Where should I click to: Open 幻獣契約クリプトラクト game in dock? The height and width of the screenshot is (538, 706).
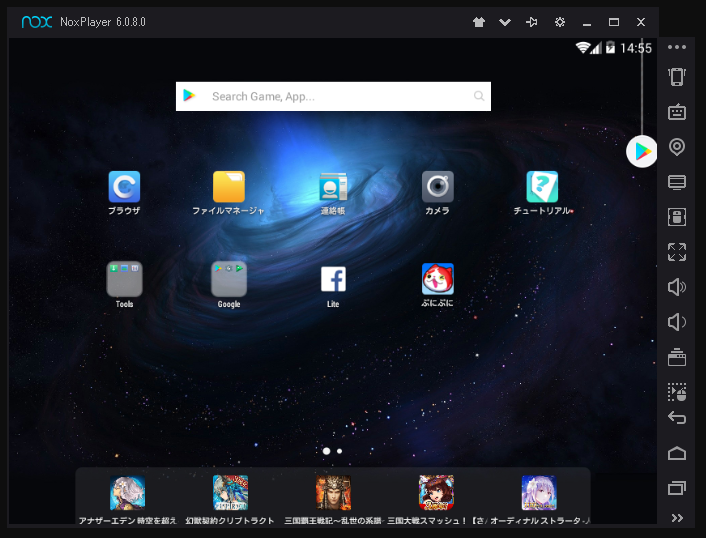click(230, 493)
